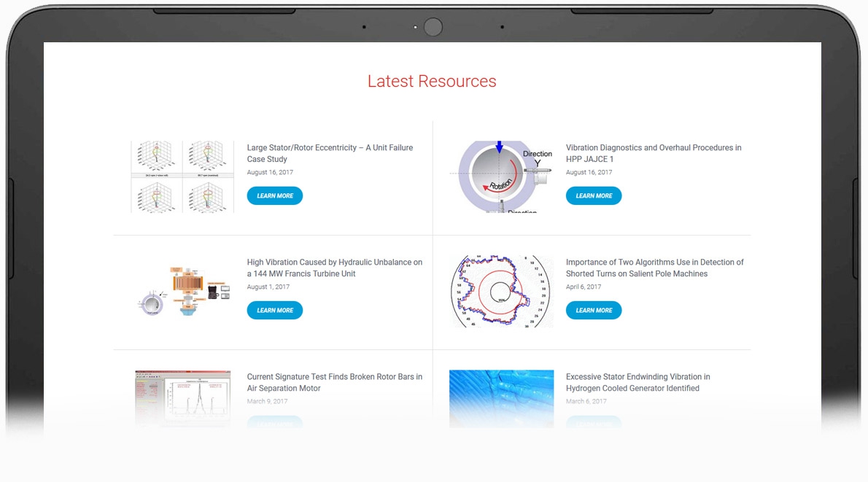Open the rotation direction diagram thumbnail
The height and width of the screenshot is (482, 868).
pyautogui.click(x=502, y=176)
